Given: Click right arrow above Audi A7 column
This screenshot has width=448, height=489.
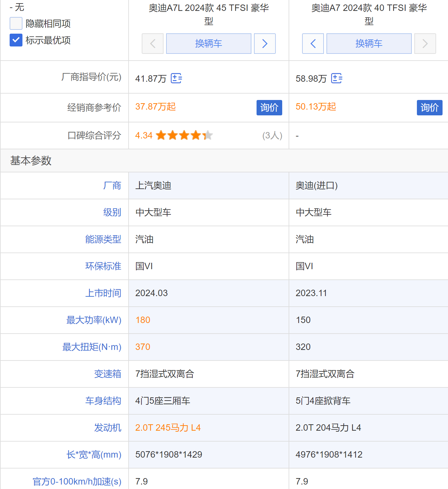Looking at the screenshot, I should (x=425, y=44).
